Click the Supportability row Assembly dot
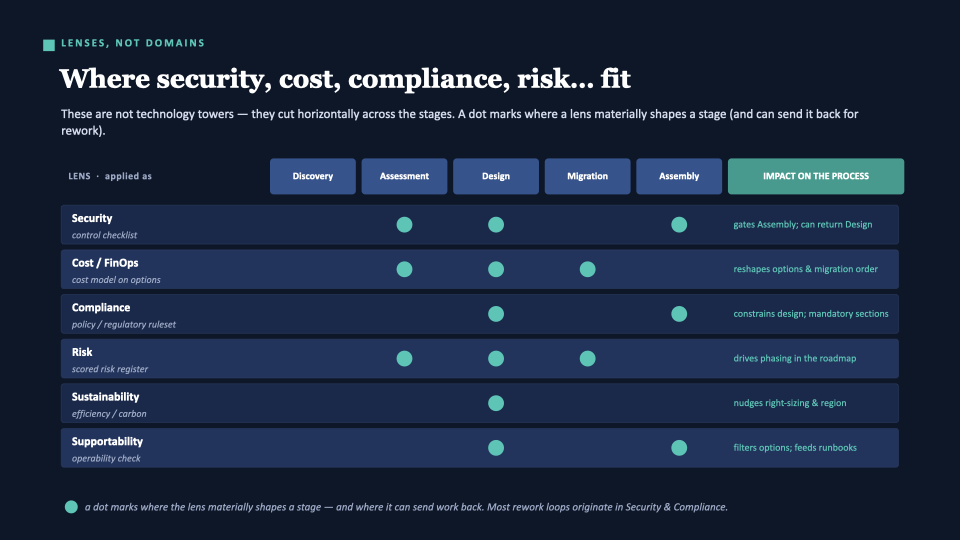 click(679, 448)
